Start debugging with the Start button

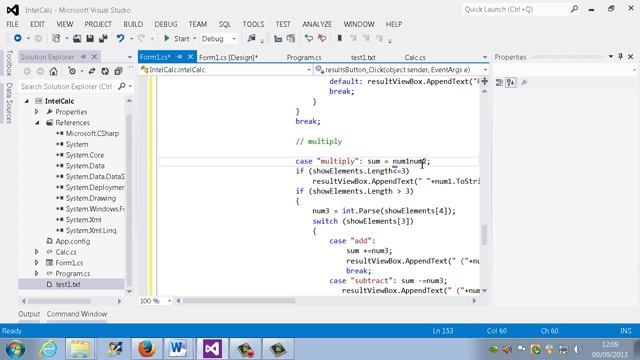point(177,38)
